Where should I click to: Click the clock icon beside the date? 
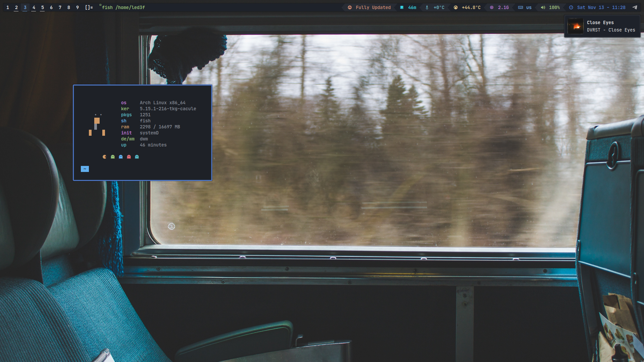(571, 7)
